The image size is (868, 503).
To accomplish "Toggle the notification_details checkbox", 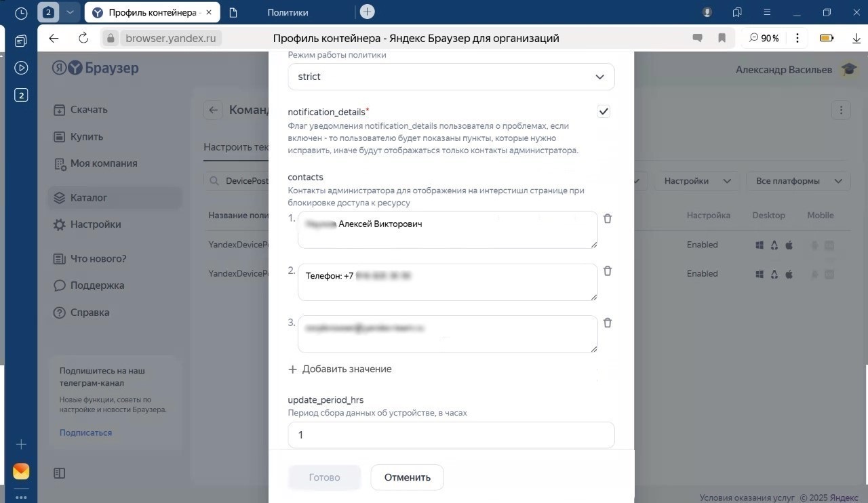I will pos(604,111).
